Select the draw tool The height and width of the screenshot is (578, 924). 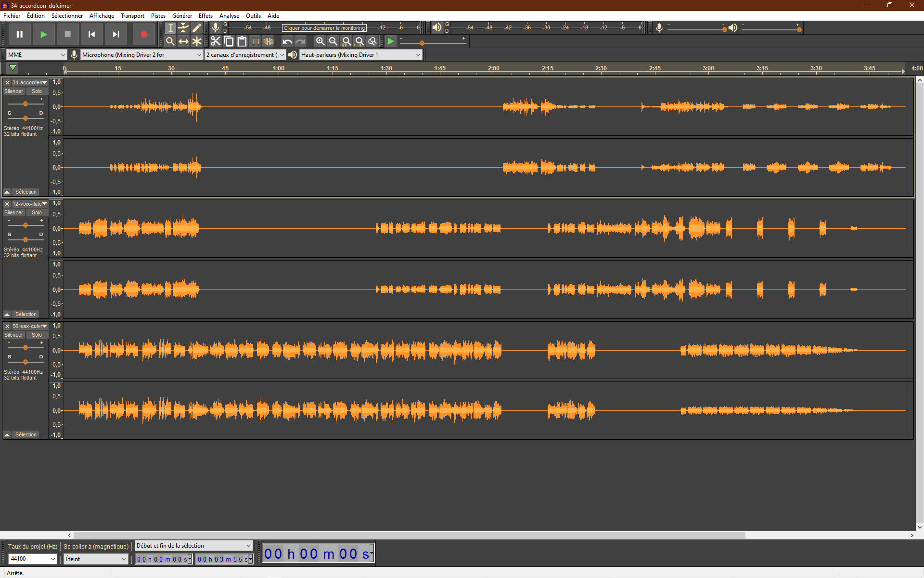point(197,28)
